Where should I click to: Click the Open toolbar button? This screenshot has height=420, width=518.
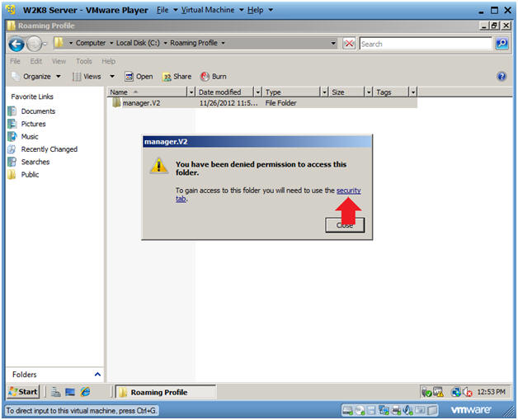[x=139, y=77]
